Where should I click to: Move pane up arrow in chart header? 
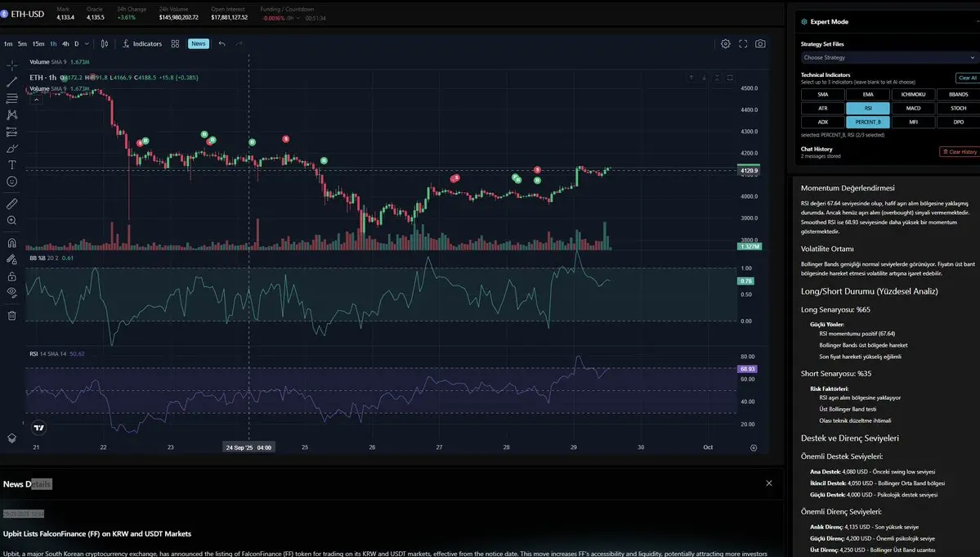[691, 78]
